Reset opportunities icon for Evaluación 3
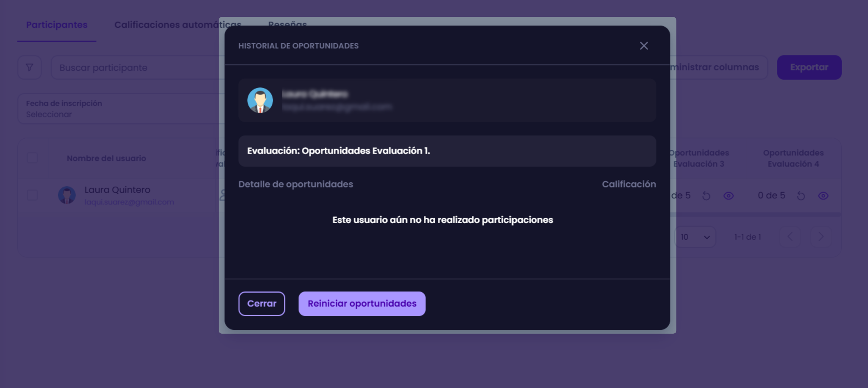Screen dimensions: 868x388 706,196
